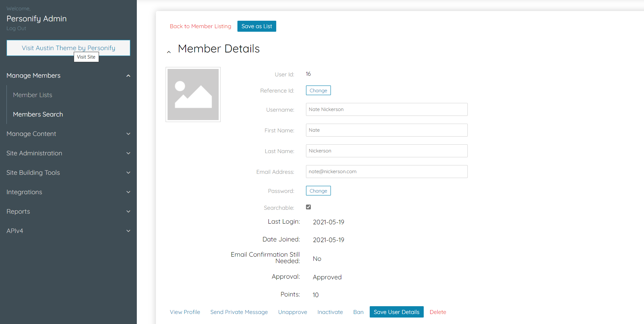Click the Last Login date value
644x324 pixels.
(x=329, y=222)
